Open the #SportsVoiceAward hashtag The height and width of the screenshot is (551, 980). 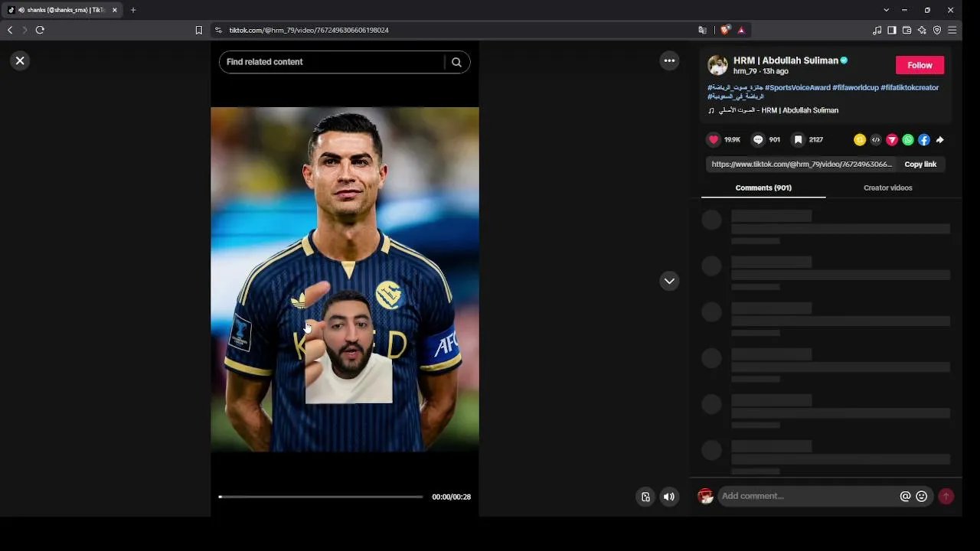coord(797,87)
